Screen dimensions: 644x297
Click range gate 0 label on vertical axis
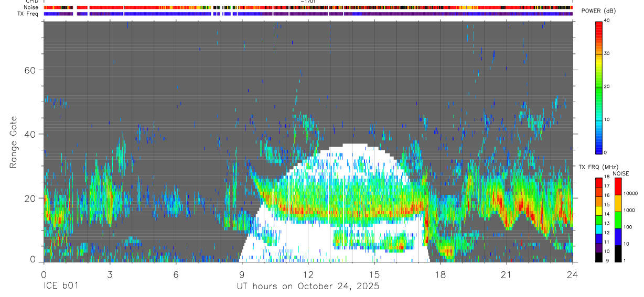click(x=33, y=259)
